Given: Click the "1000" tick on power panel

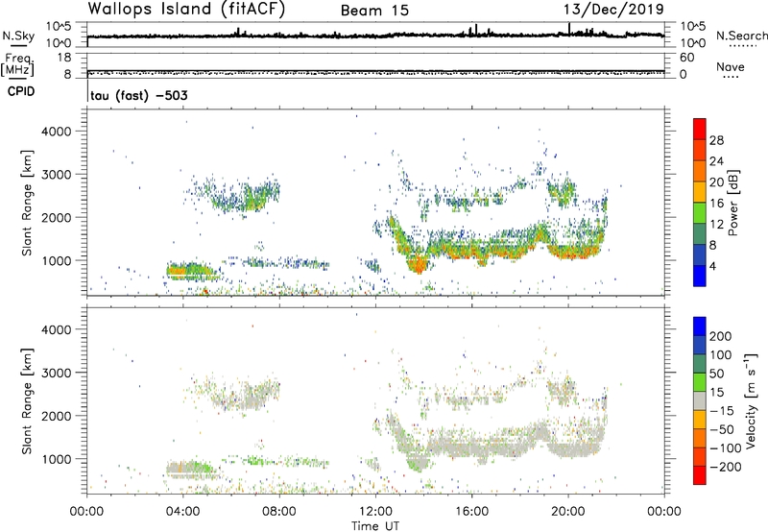Looking at the screenshot, I should pos(57,260).
